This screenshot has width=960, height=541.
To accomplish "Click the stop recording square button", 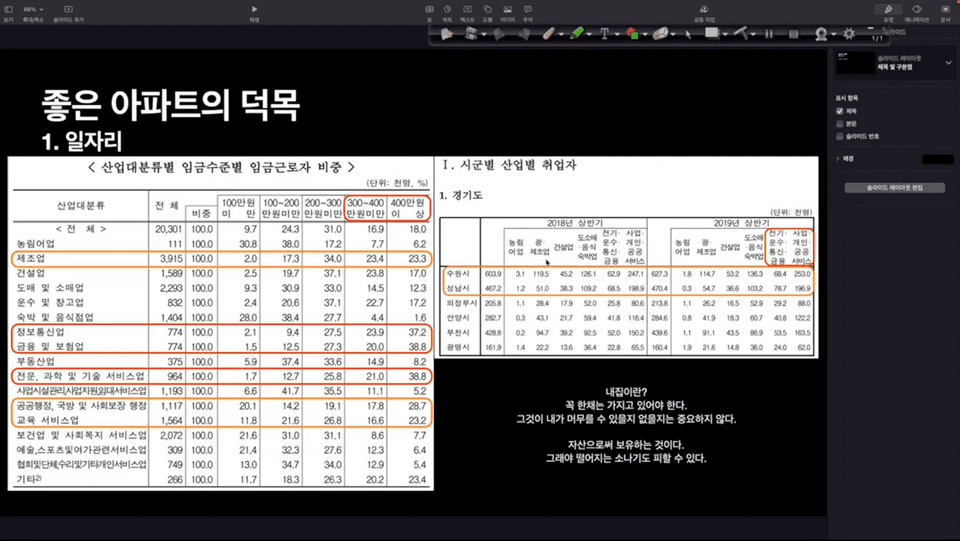I will pos(793,34).
